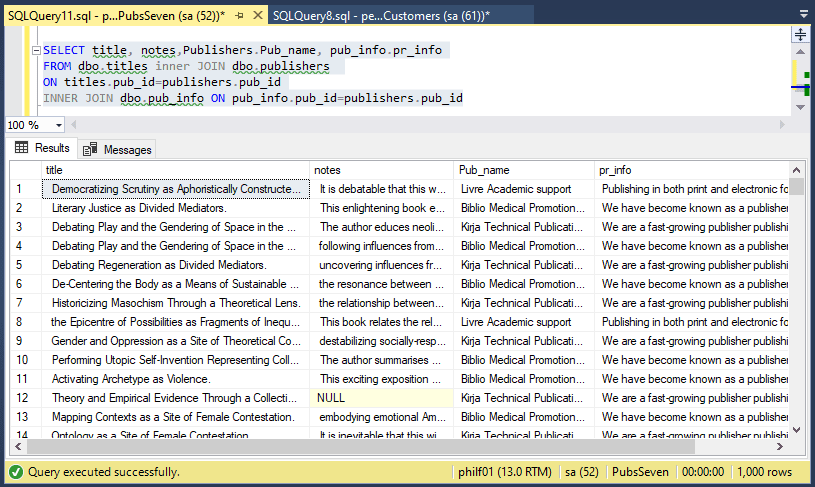Click the results horizontal scrollbar thumb
Screen dimensions: 815x487
[361, 446]
